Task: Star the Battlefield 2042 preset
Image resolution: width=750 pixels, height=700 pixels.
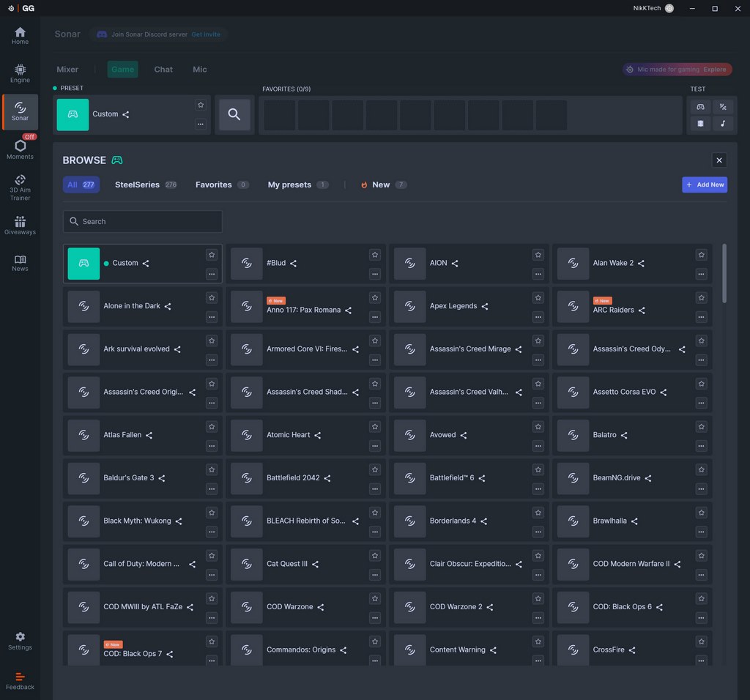Action: (x=375, y=469)
